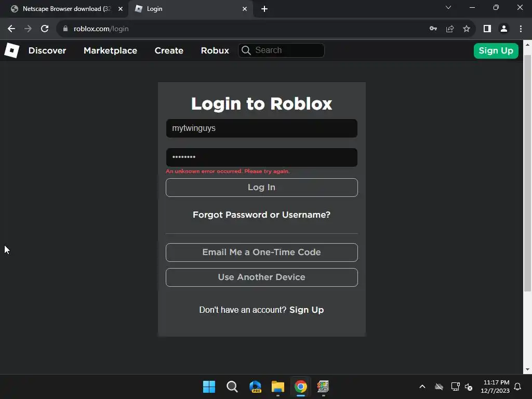The width and height of the screenshot is (532, 399).
Task: Click Use Another Device button
Action: click(x=262, y=277)
